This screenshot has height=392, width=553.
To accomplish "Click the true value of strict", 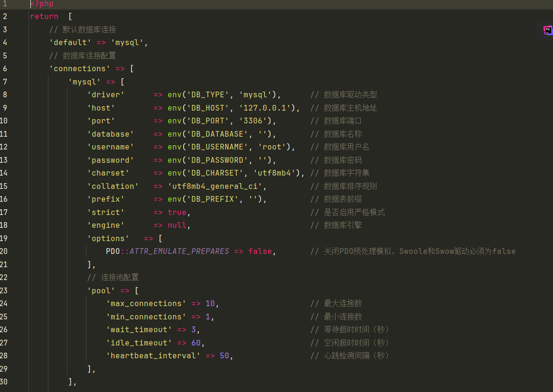I will click(177, 212).
